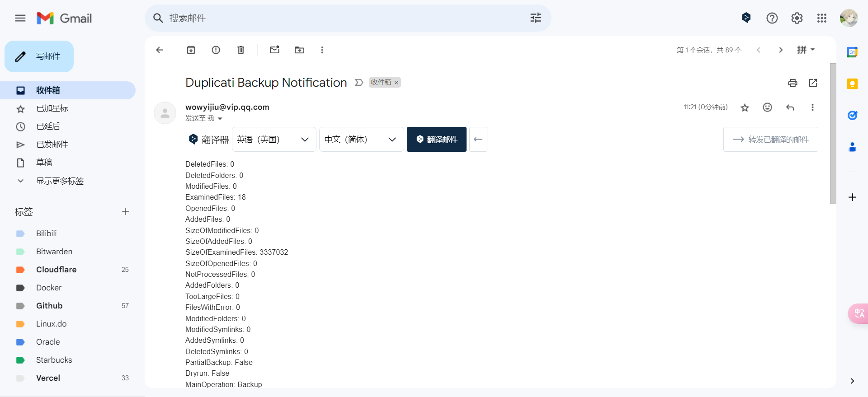Click the translator extension icon in header
The image size is (868, 397).
[746, 18]
